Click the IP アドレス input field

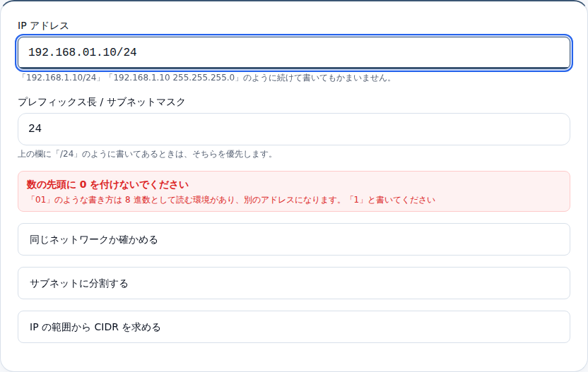point(294,52)
